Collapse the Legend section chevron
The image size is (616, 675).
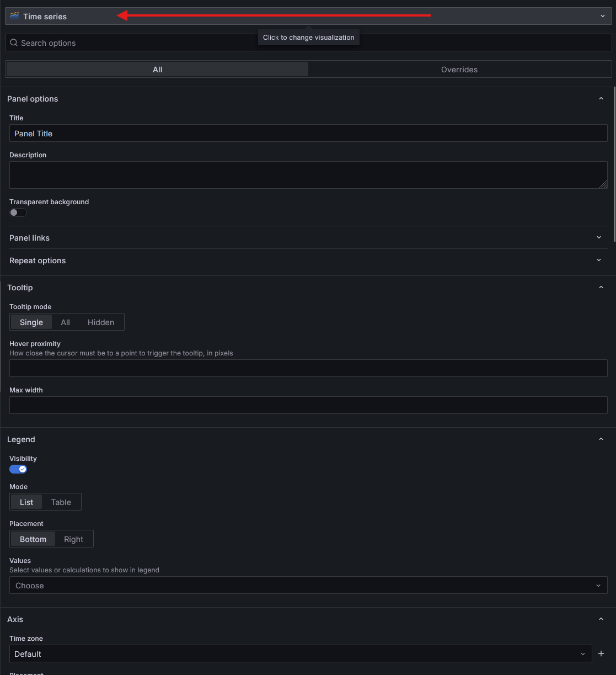(x=601, y=439)
